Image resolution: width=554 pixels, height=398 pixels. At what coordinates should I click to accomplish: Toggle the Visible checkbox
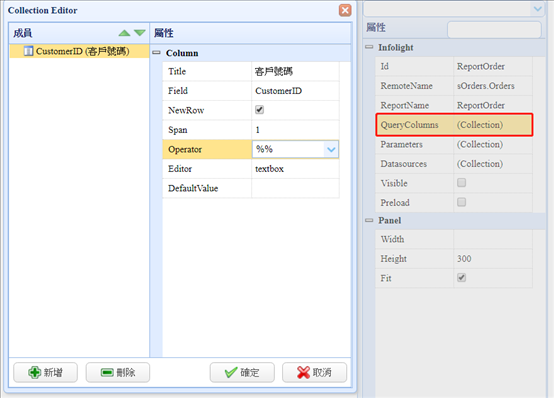(461, 183)
